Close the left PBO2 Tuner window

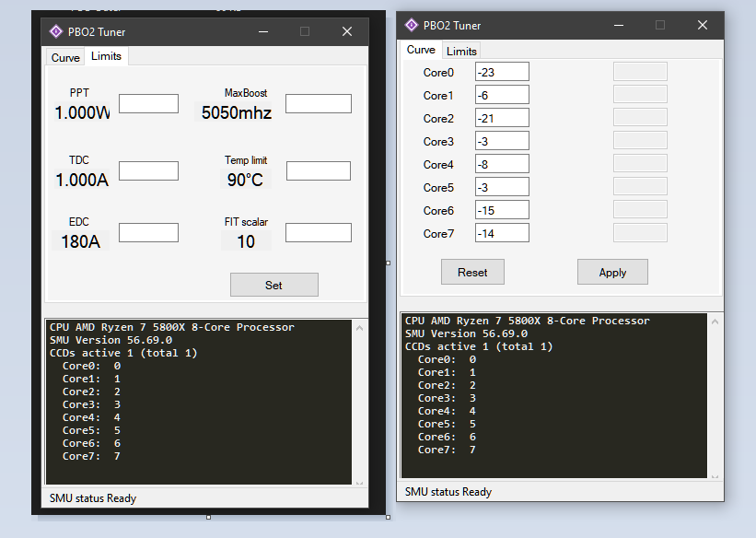point(347,32)
